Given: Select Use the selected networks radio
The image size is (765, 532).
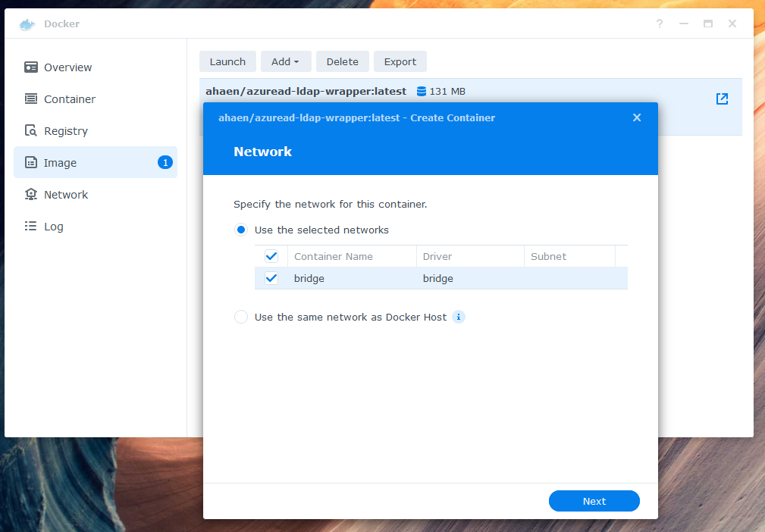Looking at the screenshot, I should click(241, 230).
